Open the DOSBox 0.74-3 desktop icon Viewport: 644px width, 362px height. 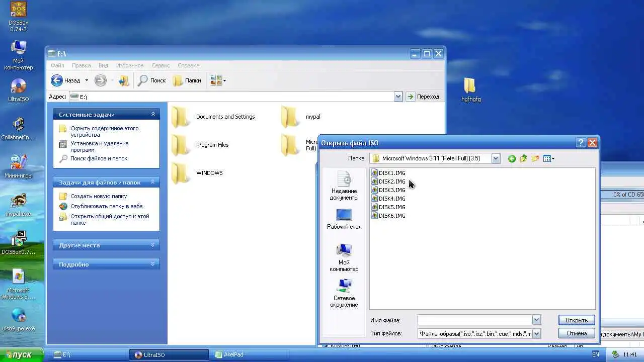coord(19,17)
